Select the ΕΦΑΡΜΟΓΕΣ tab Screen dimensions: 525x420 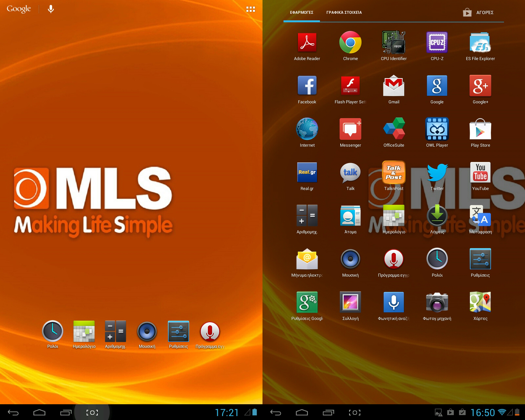[302, 12]
